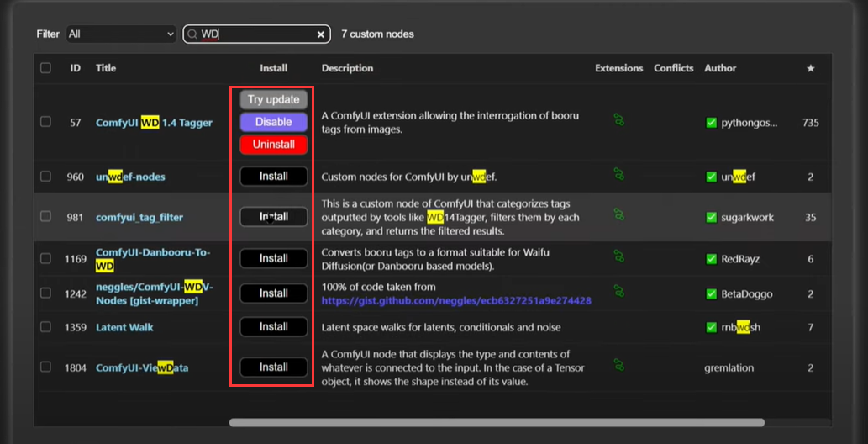The image size is (868, 444).
Task: Click the horizontal scrollbar thumb
Action: 497,422
